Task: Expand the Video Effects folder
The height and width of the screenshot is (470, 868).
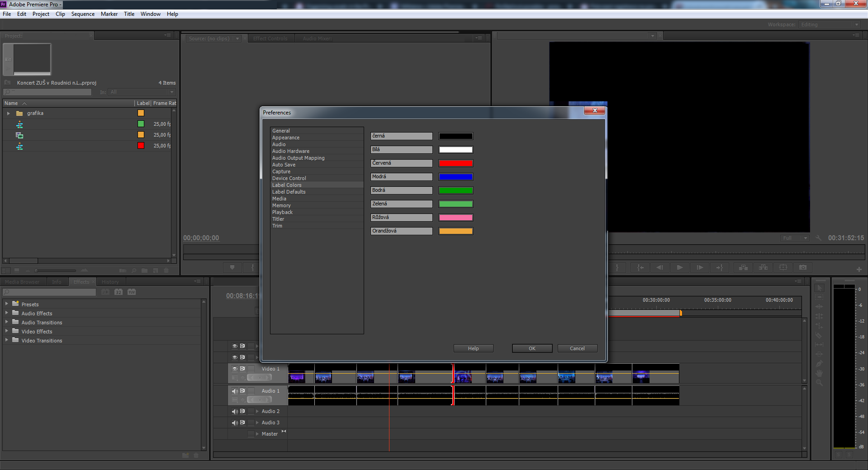Action: point(6,331)
